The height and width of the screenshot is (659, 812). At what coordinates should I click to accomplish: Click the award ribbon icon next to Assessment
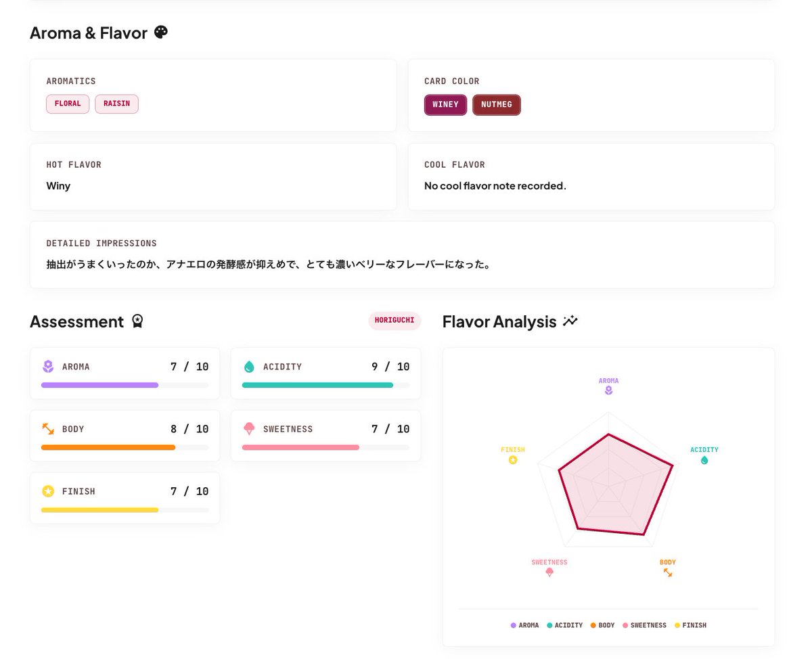pyautogui.click(x=137, y=321)
